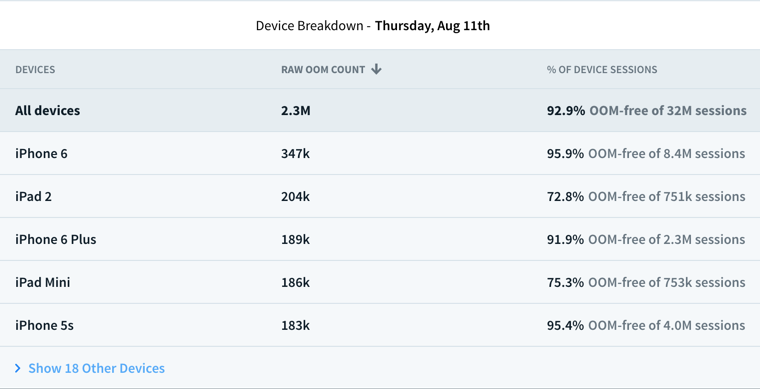Select the iPad Mini device row
The image size is (760, 389).
[380, 282]
